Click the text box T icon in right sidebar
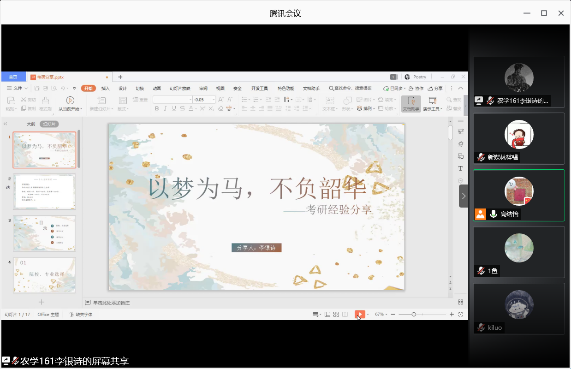 pos(460,169)
